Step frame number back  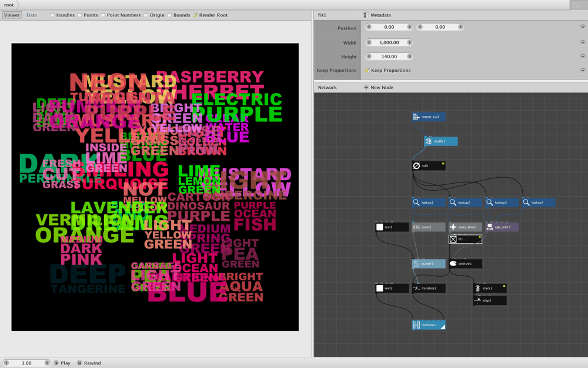(6, 363)
